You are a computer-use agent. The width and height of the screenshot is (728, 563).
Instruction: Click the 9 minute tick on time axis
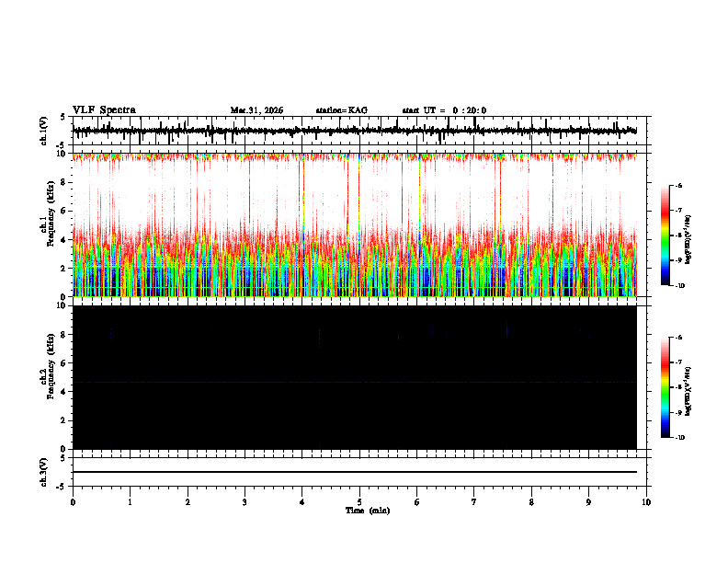[x=588, y=502]
